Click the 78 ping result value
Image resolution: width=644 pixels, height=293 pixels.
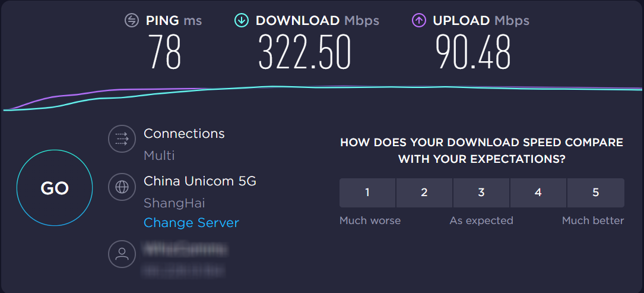point(164,52)
